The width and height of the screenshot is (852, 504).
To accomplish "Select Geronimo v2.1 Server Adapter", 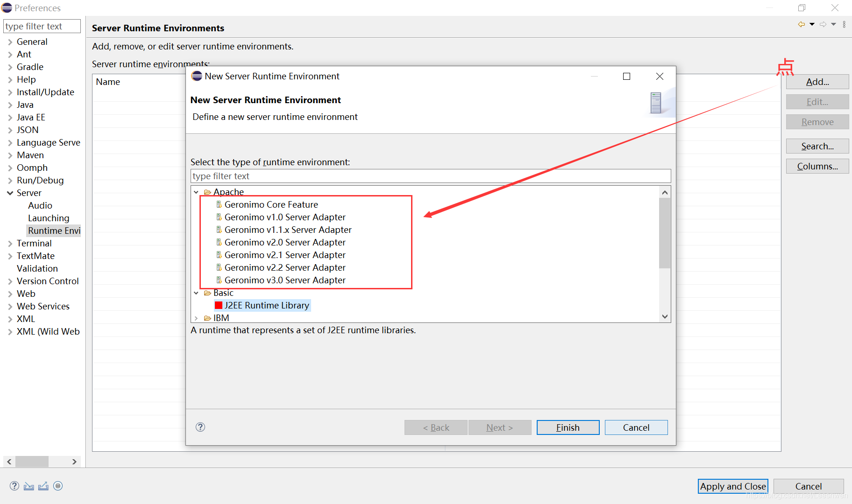I will point(284,255).
